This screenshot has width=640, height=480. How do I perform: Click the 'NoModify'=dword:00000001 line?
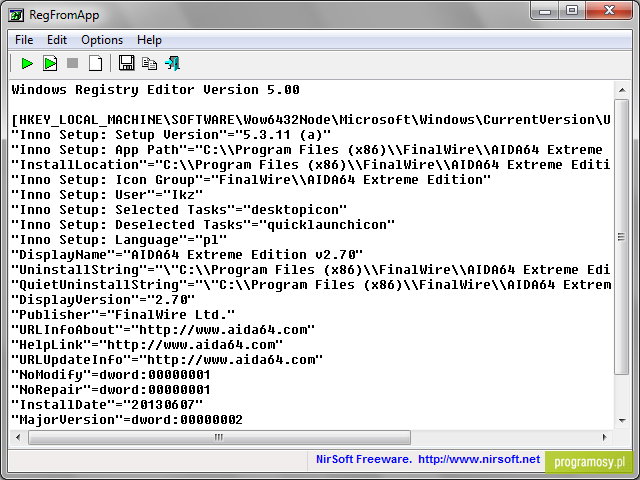[x=111, y=375]
